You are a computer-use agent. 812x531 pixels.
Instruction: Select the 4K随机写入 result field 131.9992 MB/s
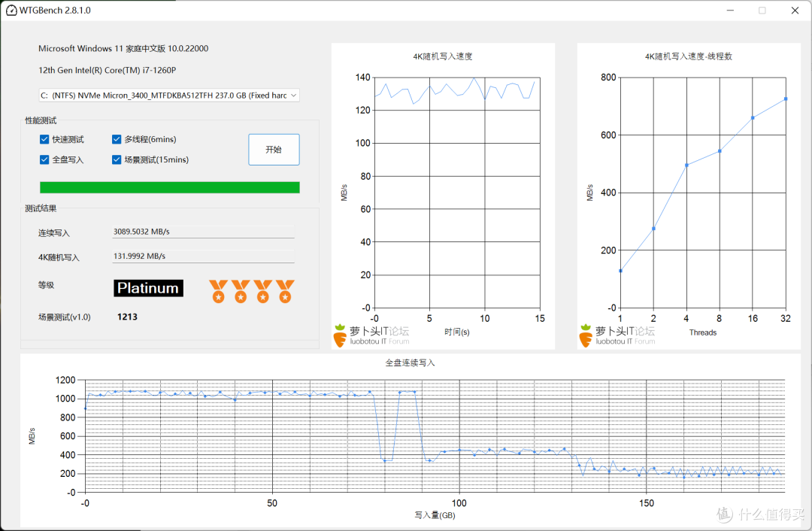[x=204, y=256]
